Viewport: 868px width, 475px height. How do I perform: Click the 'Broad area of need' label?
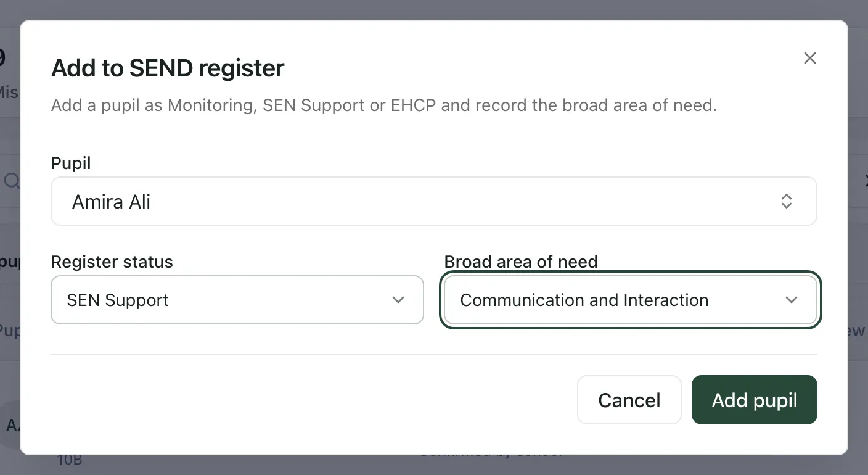521,262
